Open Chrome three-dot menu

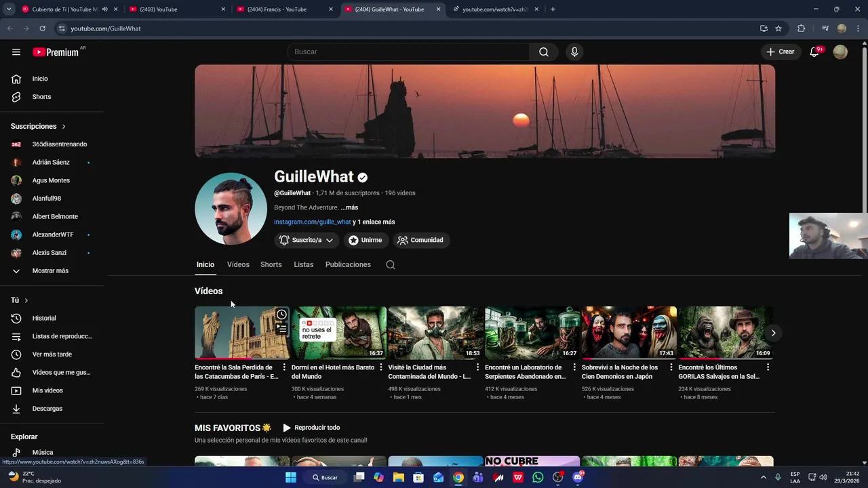coord(856,28)
